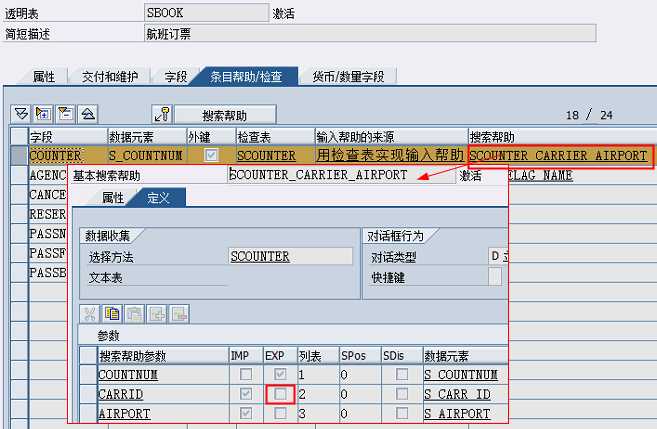Image resolution: width=657 pixels, height=429 pixels.
Task: Toggle the 外键 checkbox in COUNTER row
Action: (x=211, y=156)
